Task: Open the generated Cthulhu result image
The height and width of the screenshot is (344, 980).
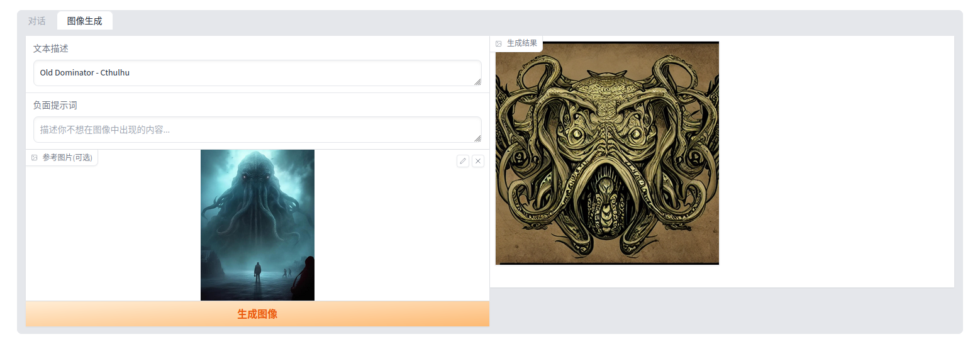Action: coord(607,153)
